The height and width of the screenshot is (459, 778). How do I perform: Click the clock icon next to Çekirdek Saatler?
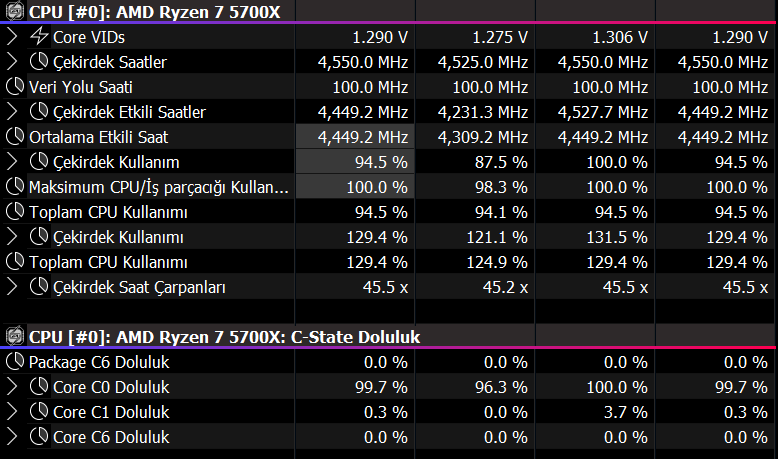click(x=39, y=62)
